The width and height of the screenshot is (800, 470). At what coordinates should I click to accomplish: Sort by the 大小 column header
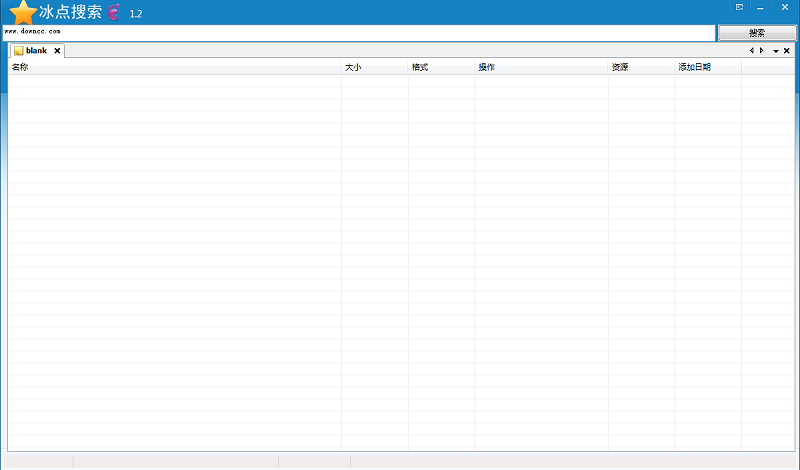[x=375, y=67]
